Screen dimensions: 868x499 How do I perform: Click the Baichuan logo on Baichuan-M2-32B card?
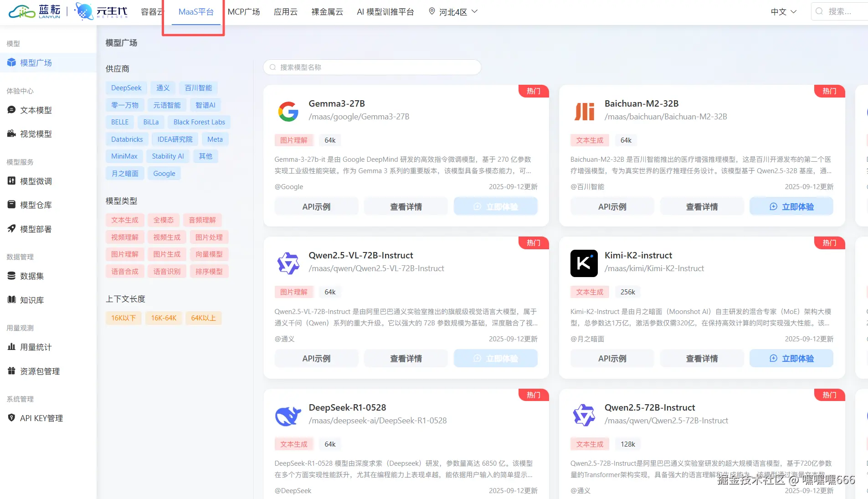tap(584, 111)
